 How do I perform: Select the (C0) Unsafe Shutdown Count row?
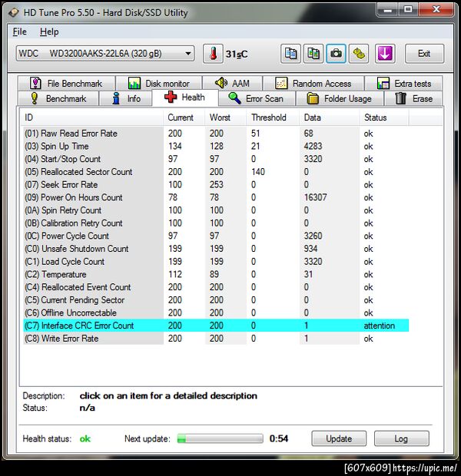pos(216,249)
